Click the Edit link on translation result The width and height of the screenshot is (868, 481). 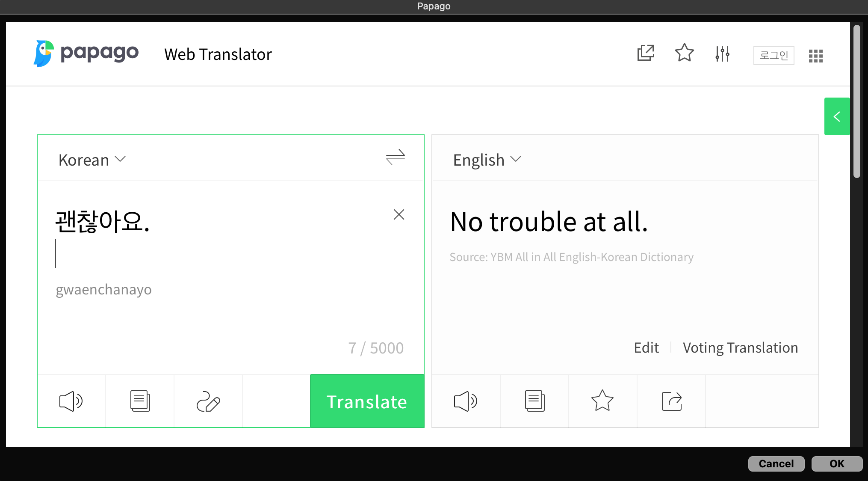[647, 348]
